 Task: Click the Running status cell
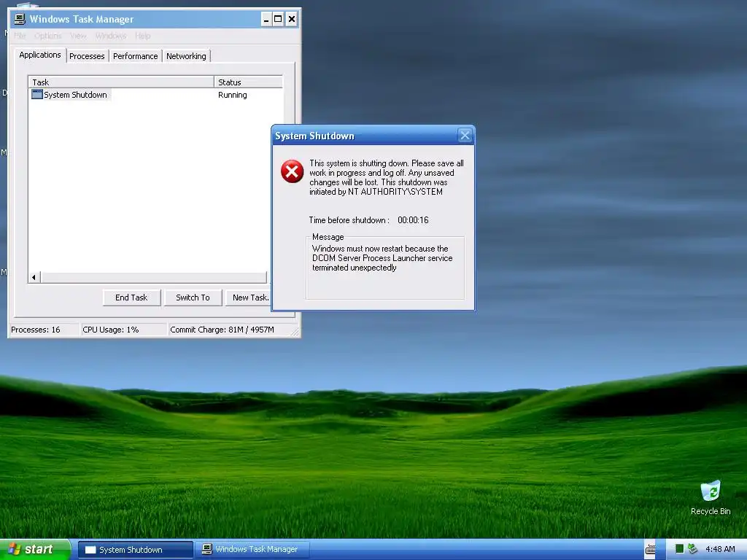coord(233,95)
